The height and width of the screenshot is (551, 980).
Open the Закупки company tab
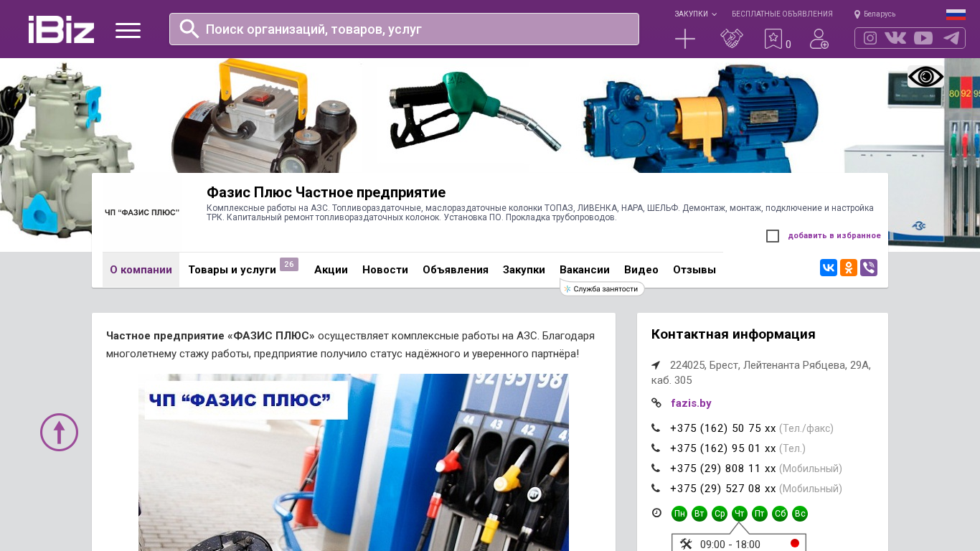pos(524,270)
